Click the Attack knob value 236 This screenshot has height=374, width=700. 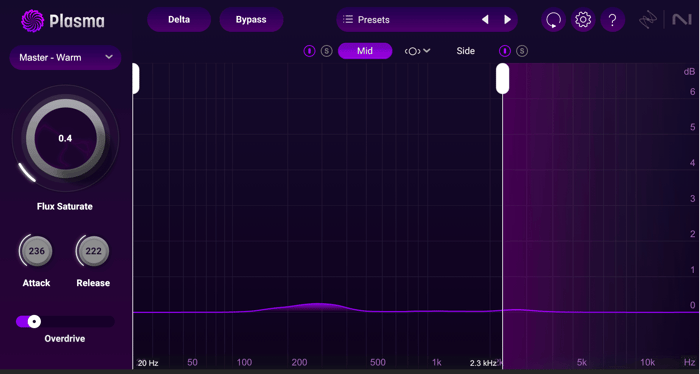click(36, 251)
